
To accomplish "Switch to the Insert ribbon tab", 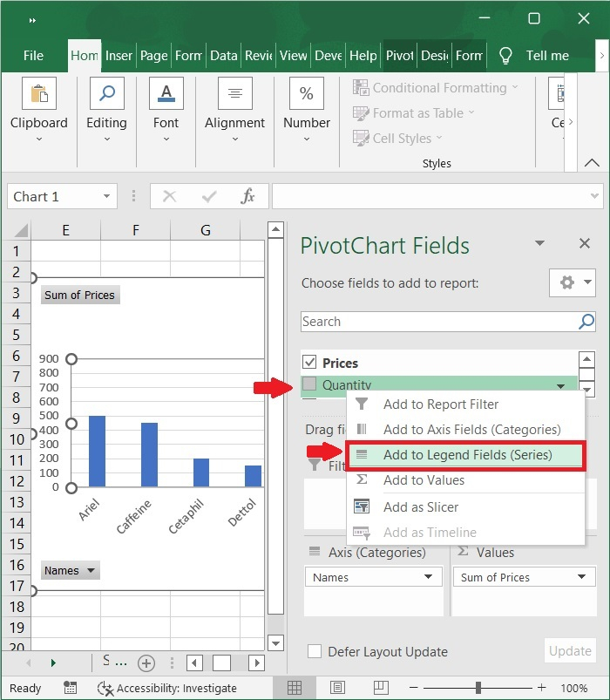I will 119,56.
